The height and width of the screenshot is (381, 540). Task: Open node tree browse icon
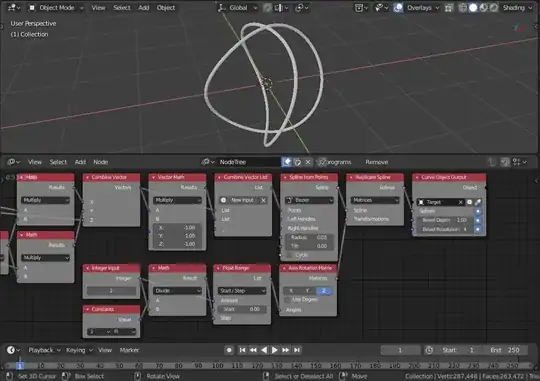point(208,162)
